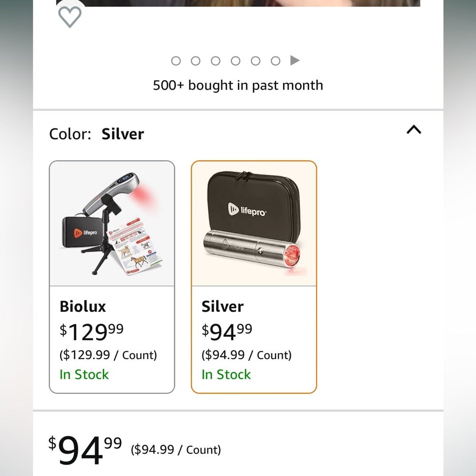Play the product video triangle icon
476x476 pixels.
click(x=295, y=60)
